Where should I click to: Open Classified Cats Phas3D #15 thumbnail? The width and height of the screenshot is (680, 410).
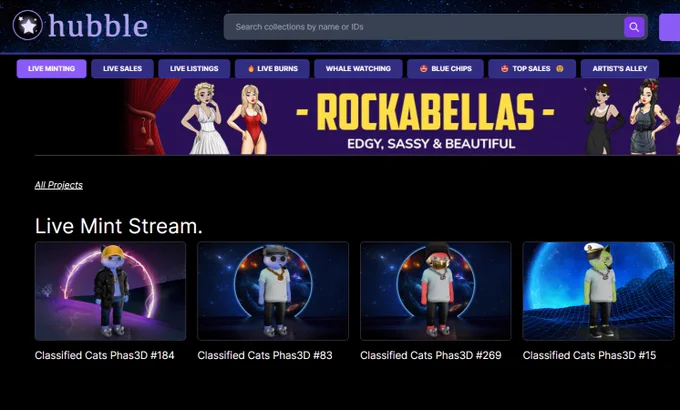coord(598,291)
